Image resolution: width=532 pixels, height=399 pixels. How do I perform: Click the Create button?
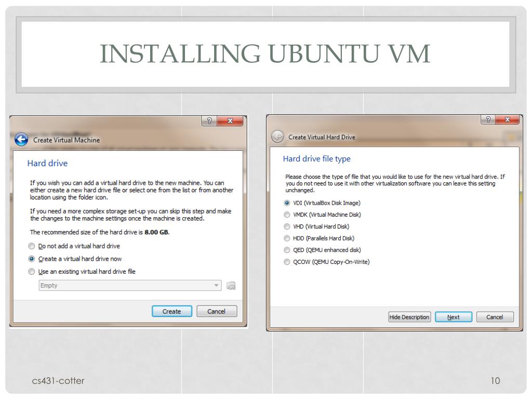(x=171, y=311)
